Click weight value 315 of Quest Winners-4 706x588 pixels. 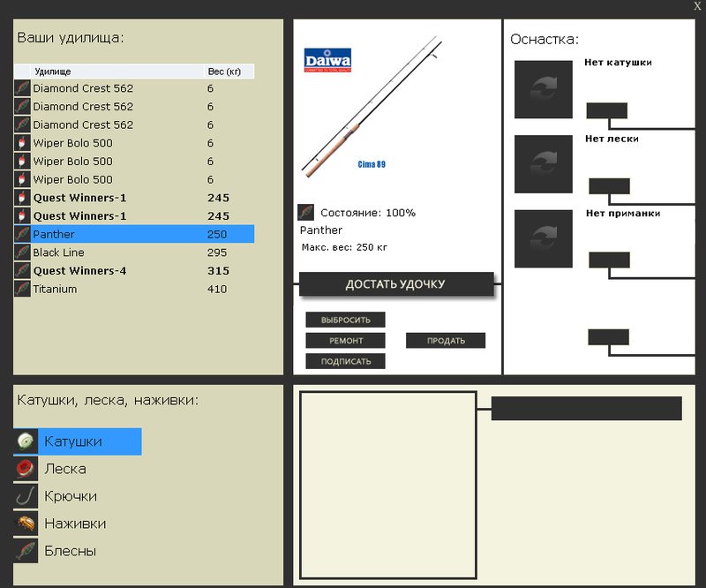pos(218,271)
